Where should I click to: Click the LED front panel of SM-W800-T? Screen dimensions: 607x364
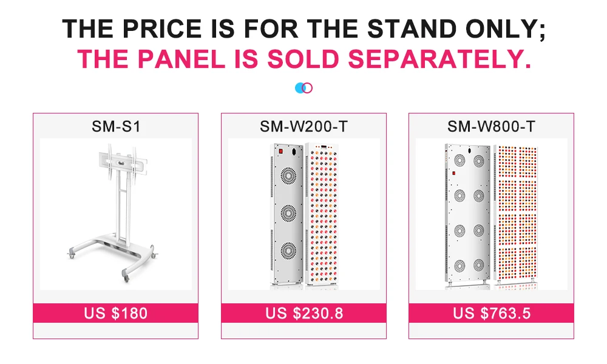(516, 214)
